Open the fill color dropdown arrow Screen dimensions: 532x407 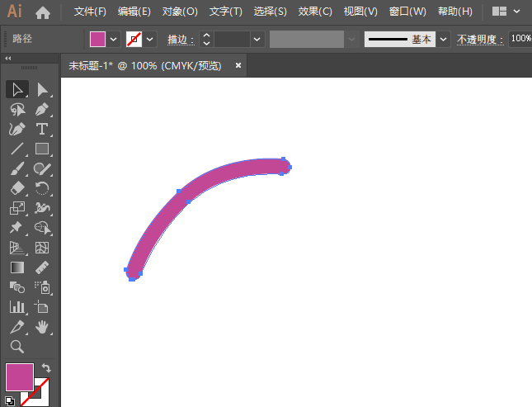point(114,40)
